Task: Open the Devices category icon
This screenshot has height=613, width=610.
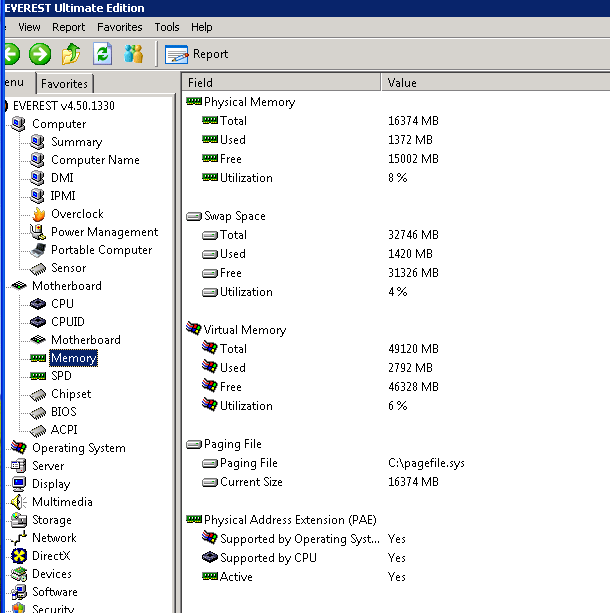Action: [19, 574]
